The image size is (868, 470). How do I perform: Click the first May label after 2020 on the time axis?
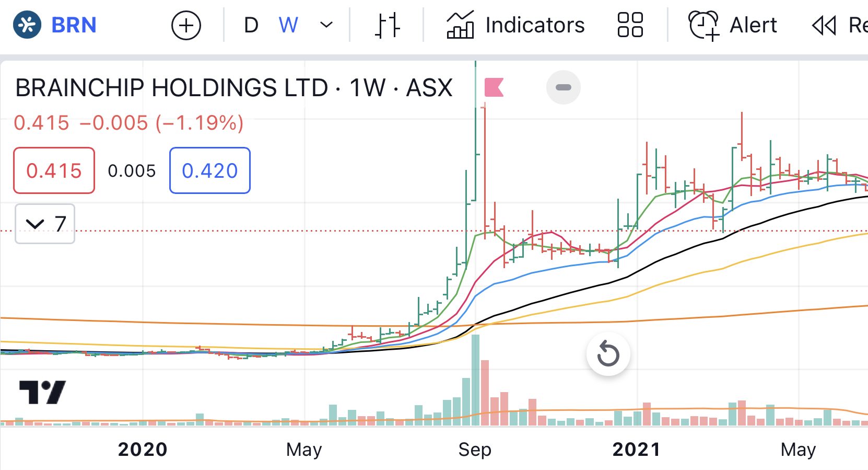[x=304, y=450]
